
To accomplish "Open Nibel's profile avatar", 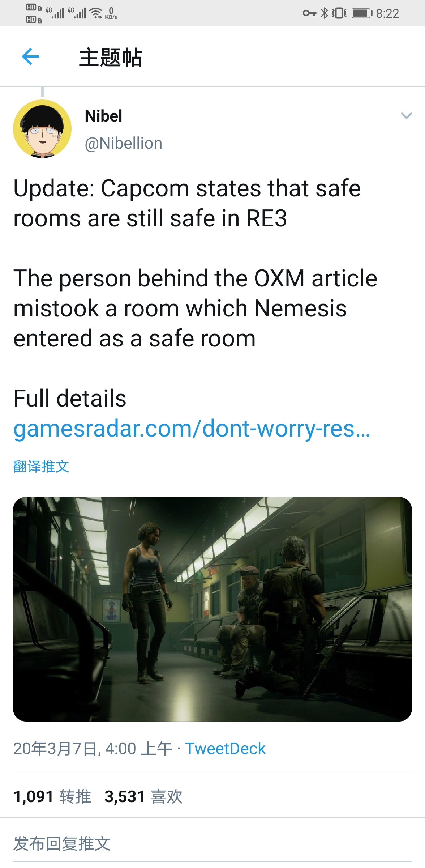I will click(42, 129).
